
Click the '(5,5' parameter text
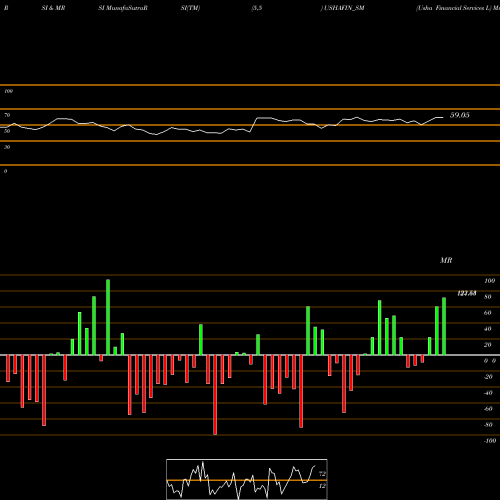click(x=257, y=8)
